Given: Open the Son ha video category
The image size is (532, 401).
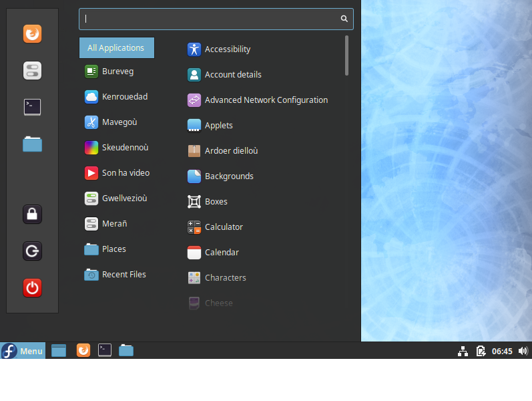Looking at the screenshot, I should [x=117, y=173].
